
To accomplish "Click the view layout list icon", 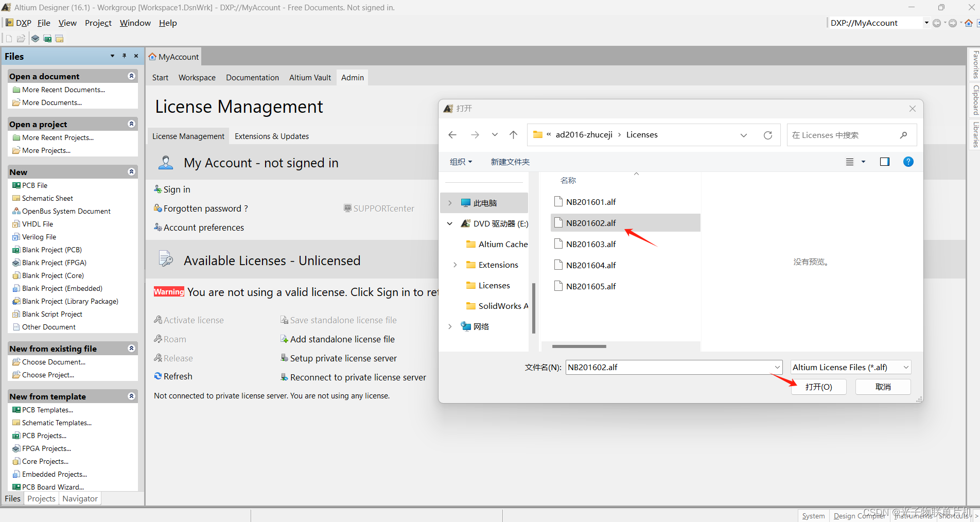I will (x=850, y=162).
